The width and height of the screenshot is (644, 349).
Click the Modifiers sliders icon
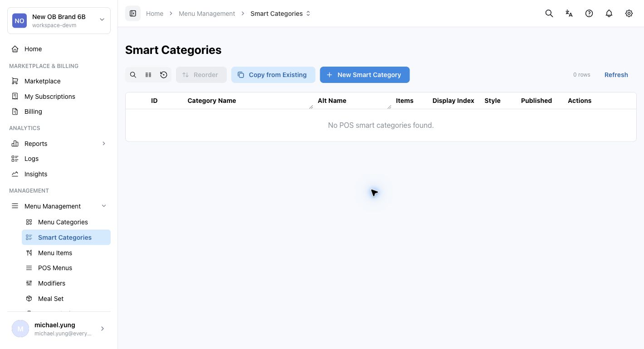click(x=29, y=283)
